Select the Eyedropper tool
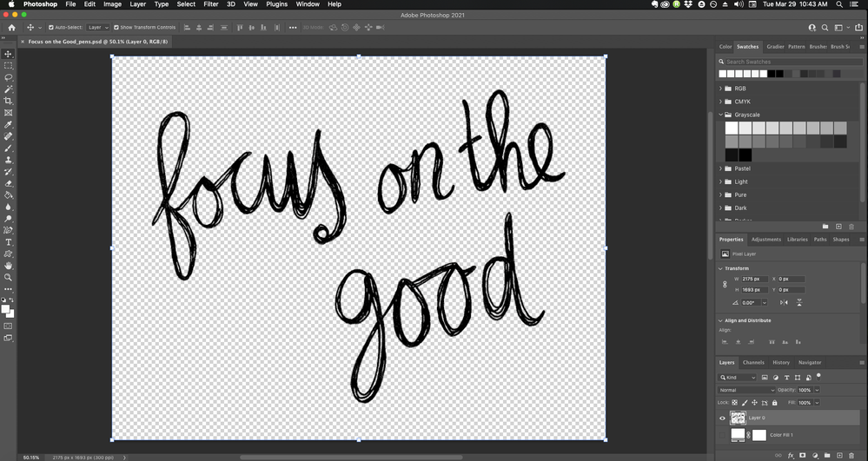 point(9,124)
